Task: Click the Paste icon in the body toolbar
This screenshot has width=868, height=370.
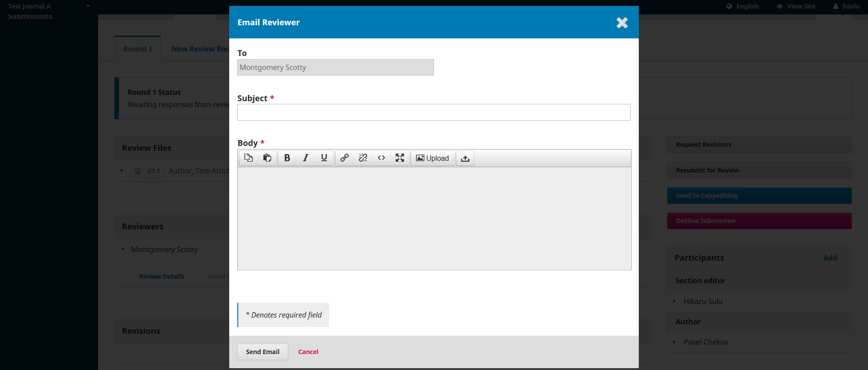Action: click(267, 158)
